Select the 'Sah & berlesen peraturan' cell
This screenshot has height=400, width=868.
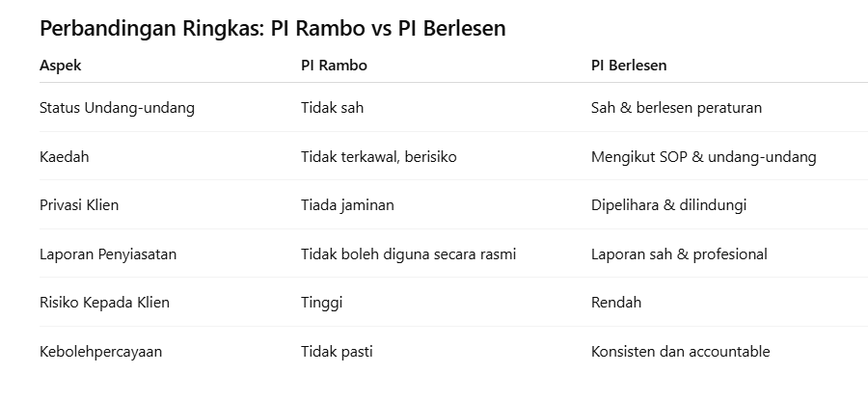coord(676,108)
